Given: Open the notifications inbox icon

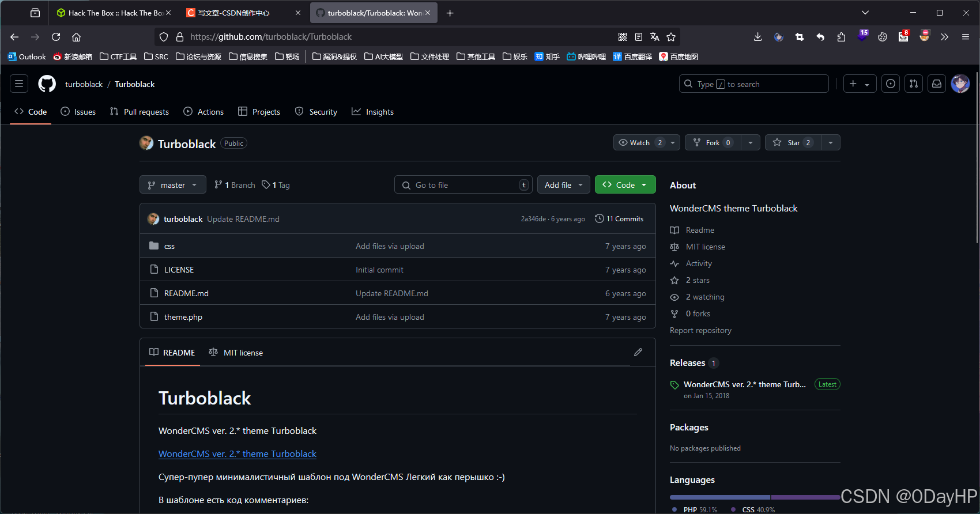Looking at the screenshot, I should (x=937, y=84).
